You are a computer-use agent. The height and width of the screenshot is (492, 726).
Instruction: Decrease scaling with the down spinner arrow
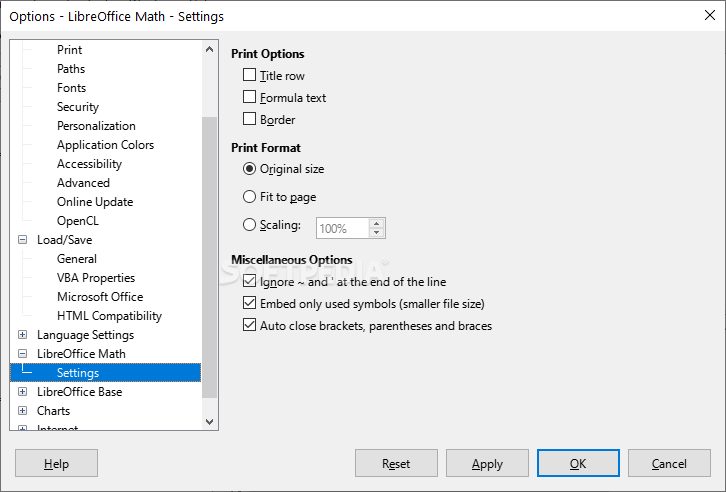pos(376,233)
